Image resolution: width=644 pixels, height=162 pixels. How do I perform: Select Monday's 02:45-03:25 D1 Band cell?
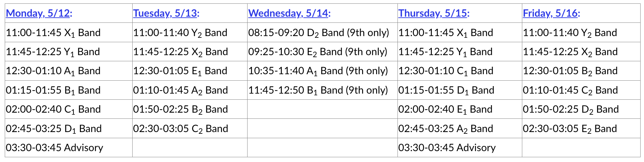(54, 129)
